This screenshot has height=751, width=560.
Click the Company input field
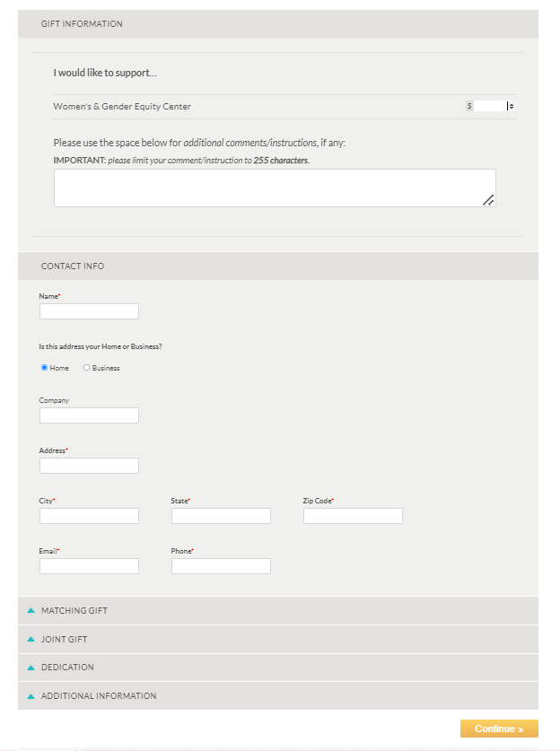89,415
